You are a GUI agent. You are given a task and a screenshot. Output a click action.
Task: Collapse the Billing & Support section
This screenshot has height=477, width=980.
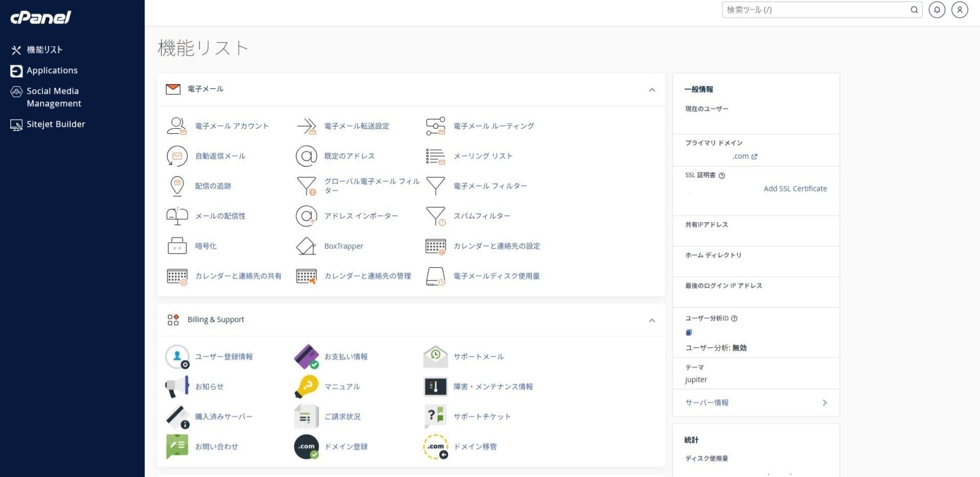click(652, 320)
